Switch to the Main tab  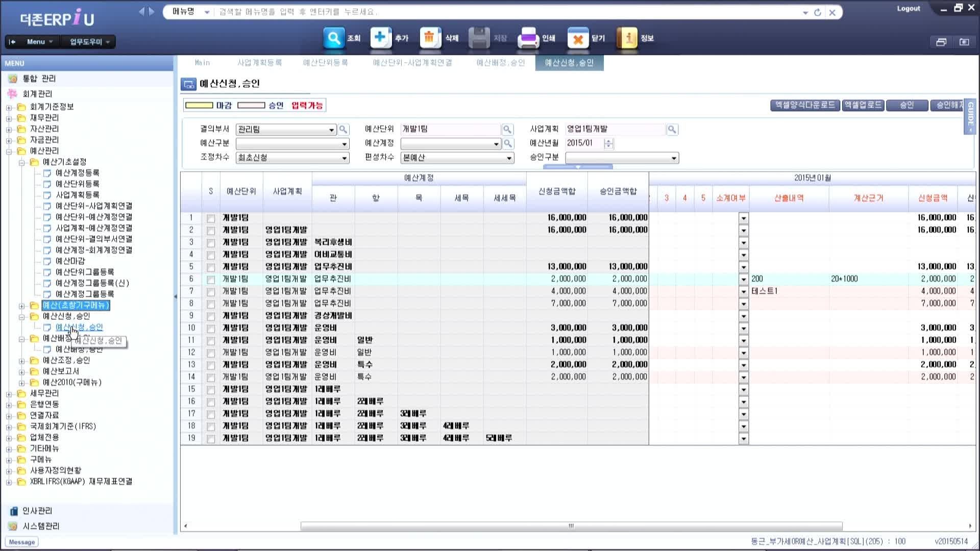(202, 63)
